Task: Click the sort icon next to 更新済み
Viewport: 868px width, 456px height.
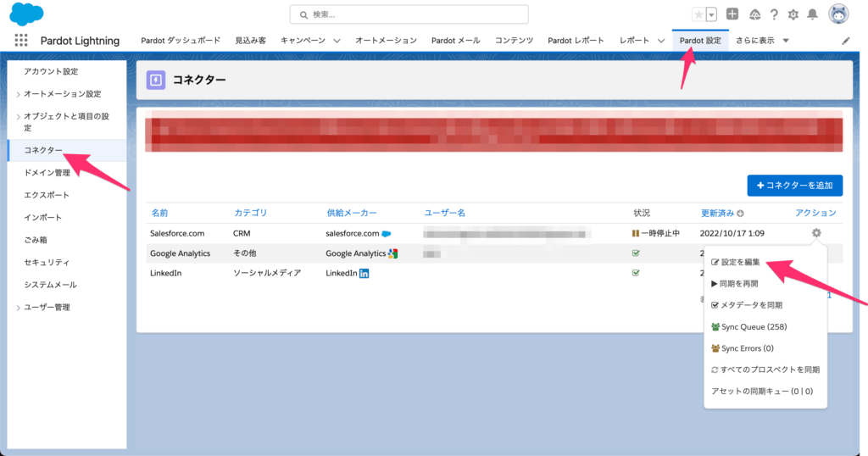Action: (x=741, y=213)
